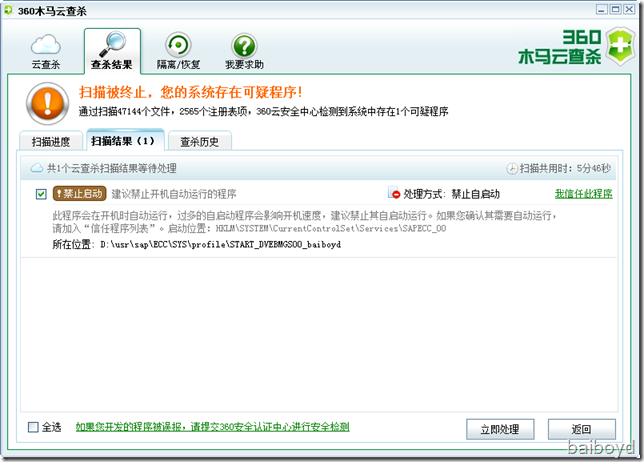Click the 通过扫描47144个文件 summary text
This screenshot has height=462, width=644.
[263, 111]
